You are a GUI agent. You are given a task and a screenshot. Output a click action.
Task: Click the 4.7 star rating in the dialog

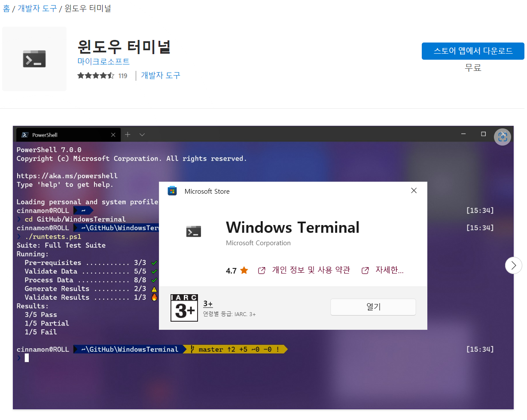(237, 271)
